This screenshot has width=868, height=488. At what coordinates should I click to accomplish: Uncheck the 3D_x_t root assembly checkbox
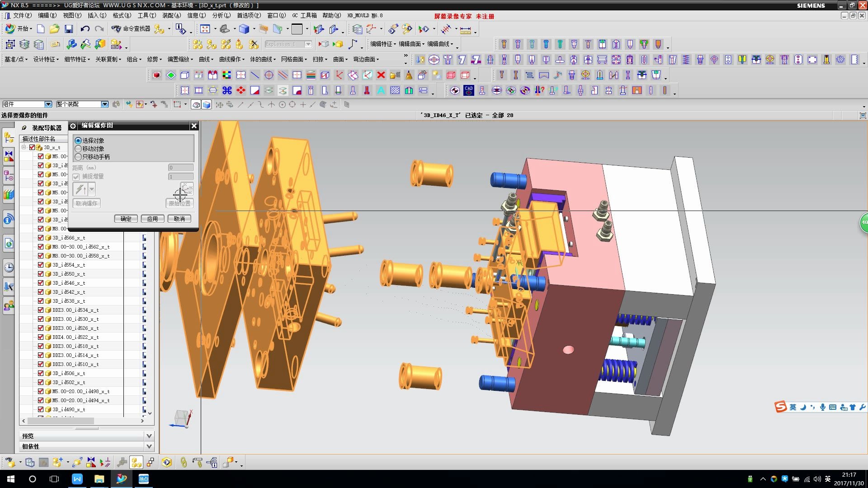pos(32,147)
